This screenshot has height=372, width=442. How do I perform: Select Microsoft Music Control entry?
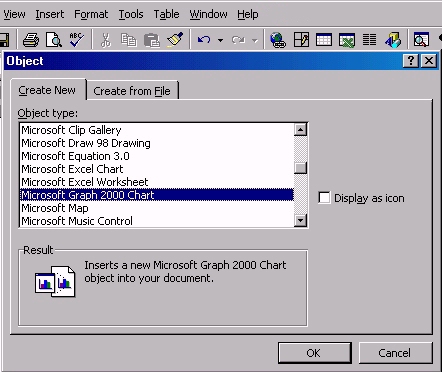tap(157, 221)
